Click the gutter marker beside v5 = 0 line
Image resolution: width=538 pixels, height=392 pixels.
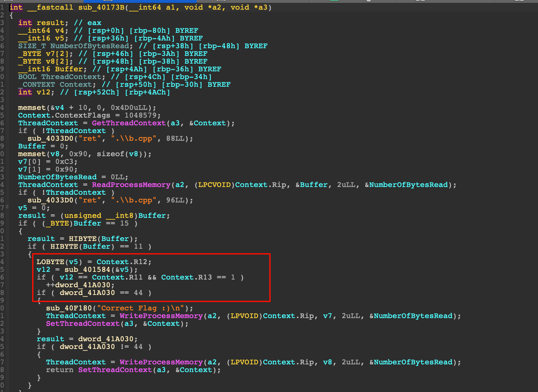coord(7,207)
